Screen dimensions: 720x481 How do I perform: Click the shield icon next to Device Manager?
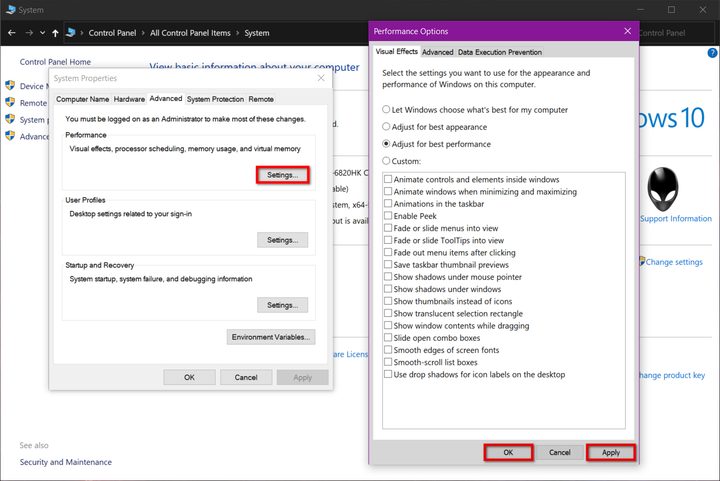10,85
